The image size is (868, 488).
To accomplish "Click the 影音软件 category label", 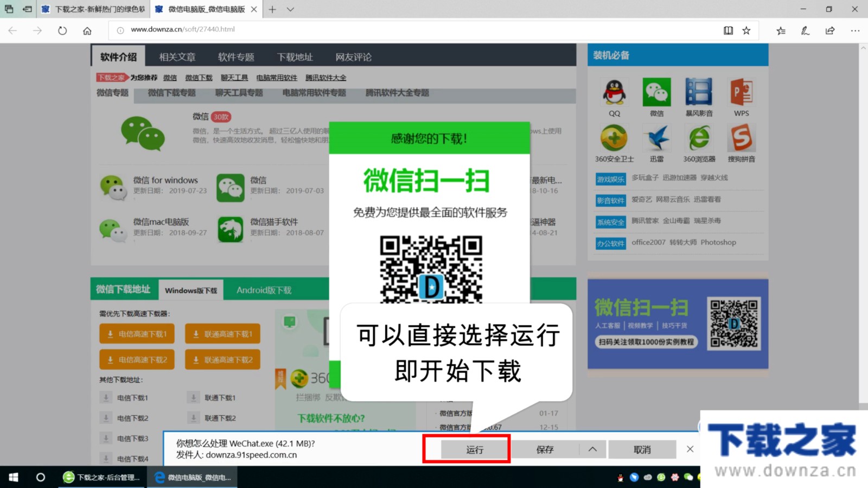I will pyautogui.click(x=611, y=200).
